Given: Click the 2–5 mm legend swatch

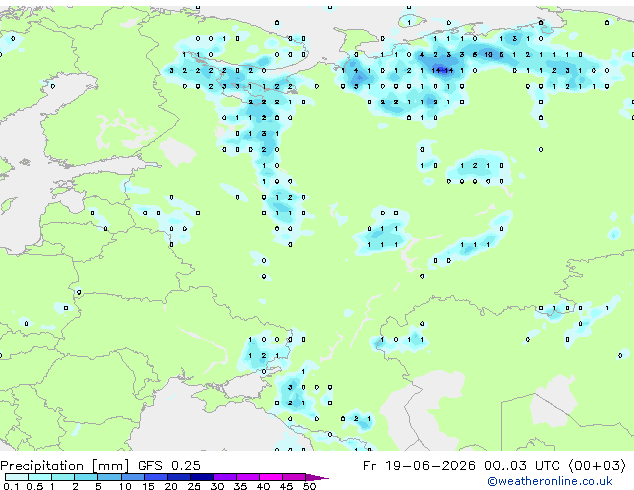Looking at the screenshot, I should (x=86, y=477).
